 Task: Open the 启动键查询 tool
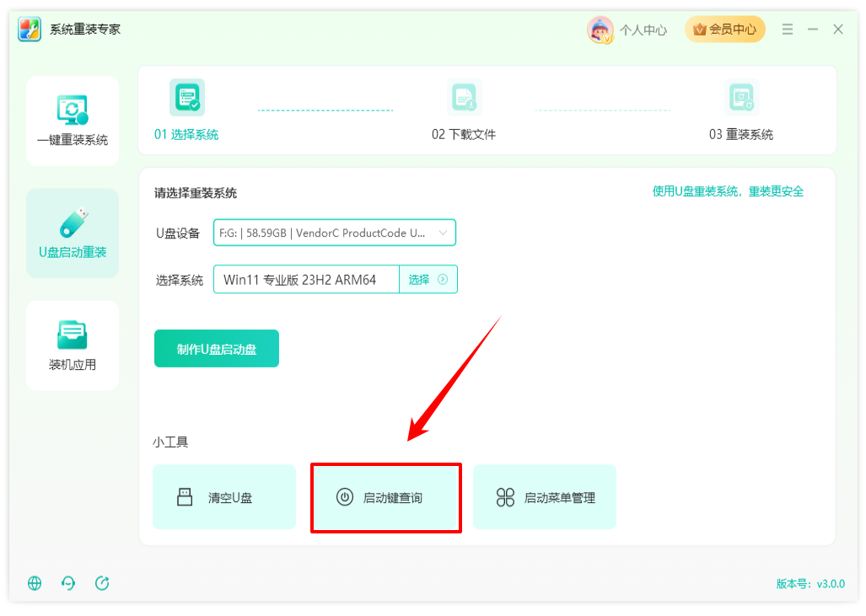coord(386,497)
